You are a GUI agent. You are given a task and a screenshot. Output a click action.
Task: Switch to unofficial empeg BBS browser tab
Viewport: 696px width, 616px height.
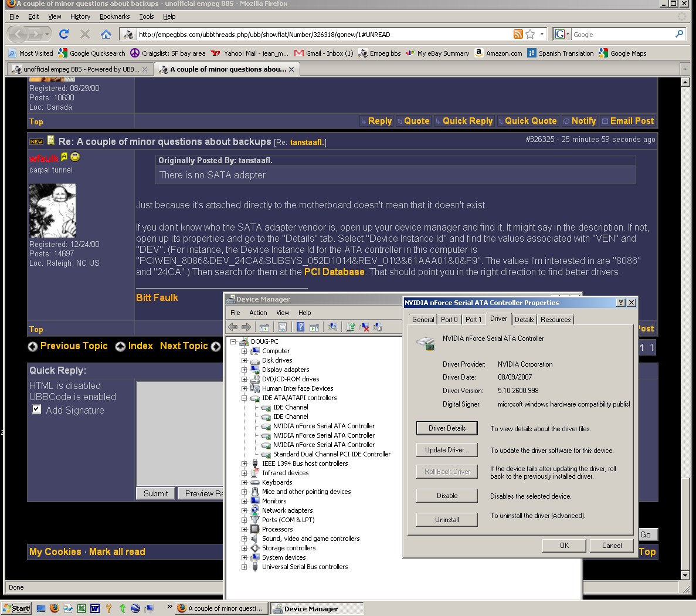point(80,69)
